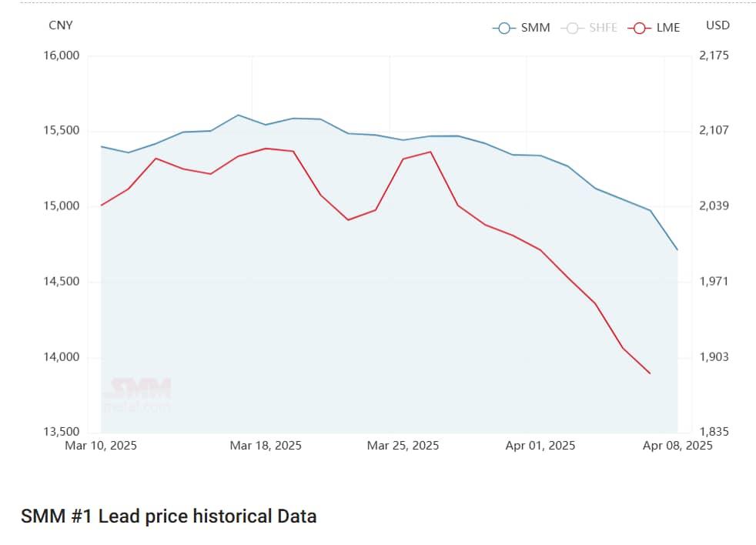The height and width of the screenshot is (545, 756).
Task: Click the Mar 25, 2025 date label
Action: pos(403,446)
